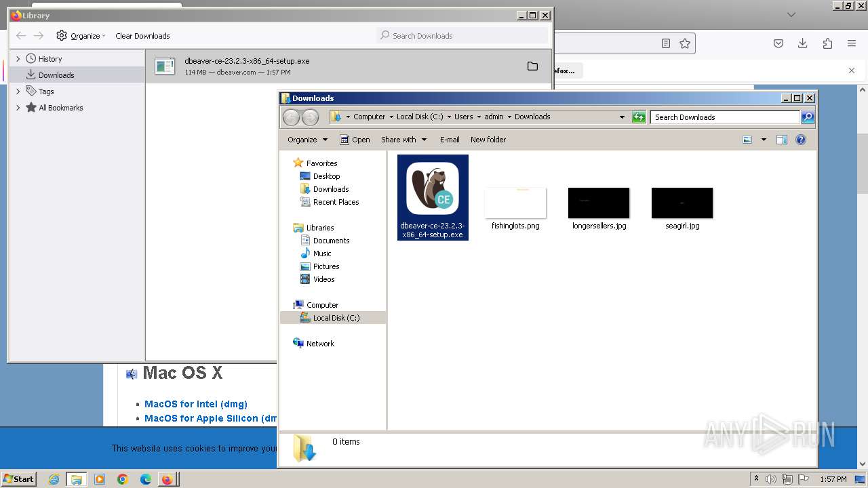Screen dimensions: 868x488
Task: Show hidden tray icons arrow
Action: coord(756,479)
